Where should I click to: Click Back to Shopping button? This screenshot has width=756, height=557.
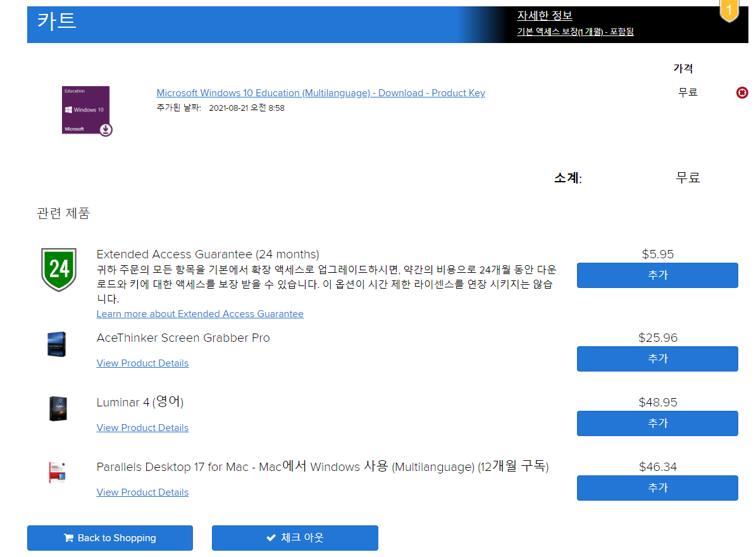[x=110, y=538]
